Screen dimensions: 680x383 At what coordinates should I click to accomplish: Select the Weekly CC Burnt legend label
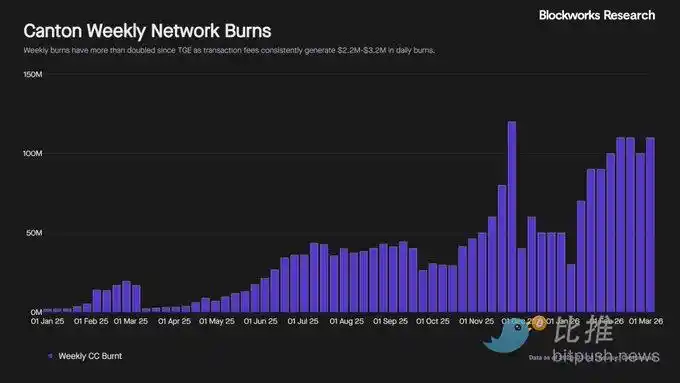click(x=90, y=356)
